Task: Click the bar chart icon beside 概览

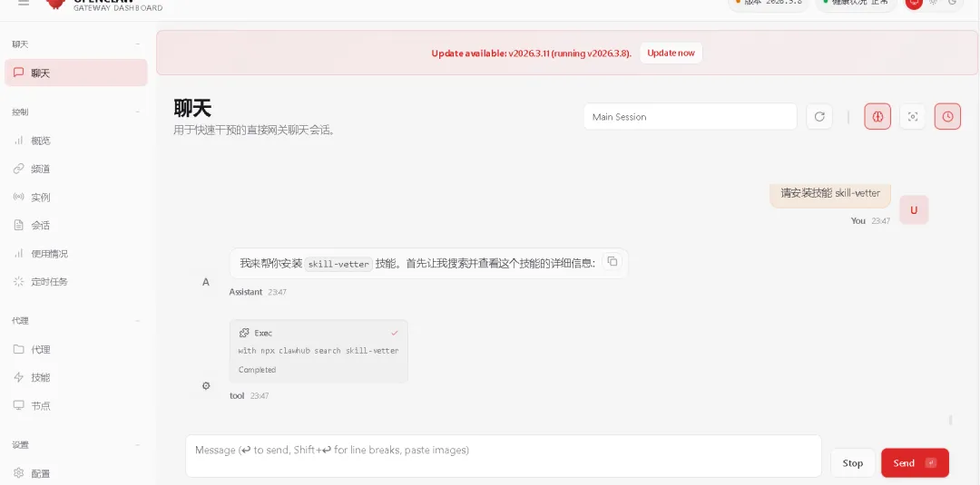Action: [x=19, y=141]
